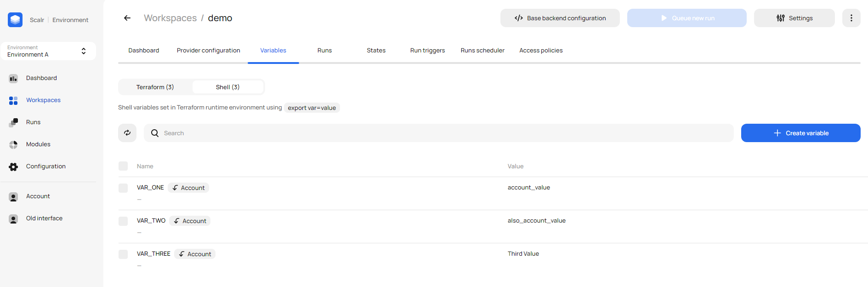Click the Dashboard sidebar icon
868x287 pixels.
[13, 78]
